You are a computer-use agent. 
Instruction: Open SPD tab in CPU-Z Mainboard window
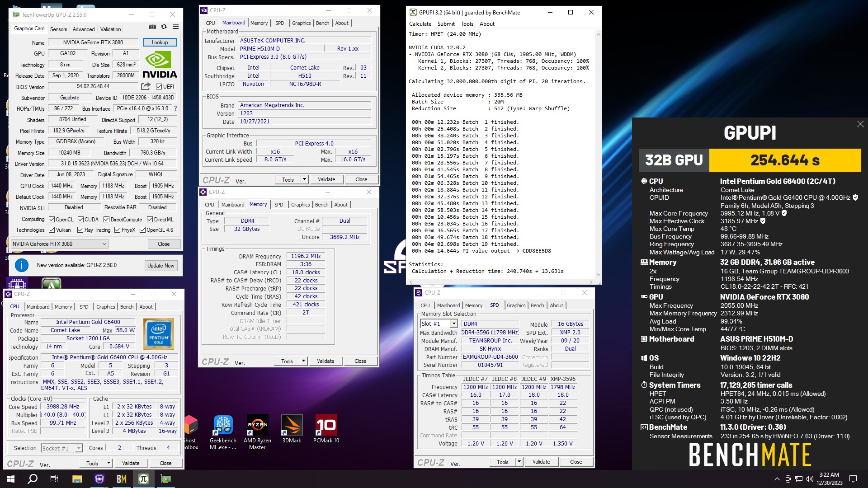[x=280, y=23]
